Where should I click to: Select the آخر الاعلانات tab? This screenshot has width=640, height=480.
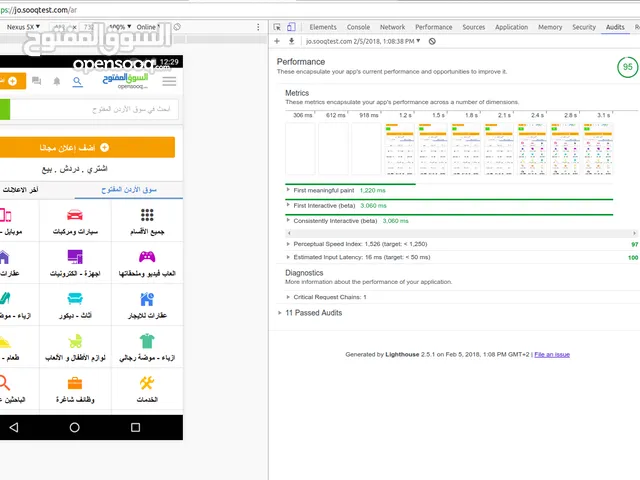click(20, 190)
